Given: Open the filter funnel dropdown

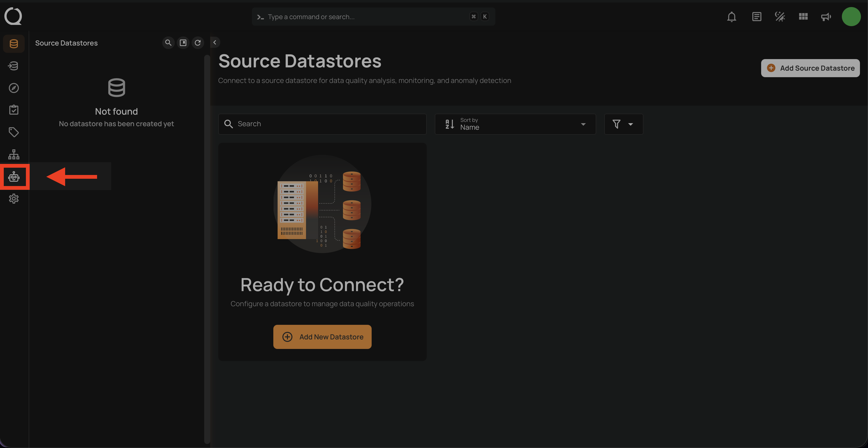Looking at the screenshot, I should coord(623,124).
